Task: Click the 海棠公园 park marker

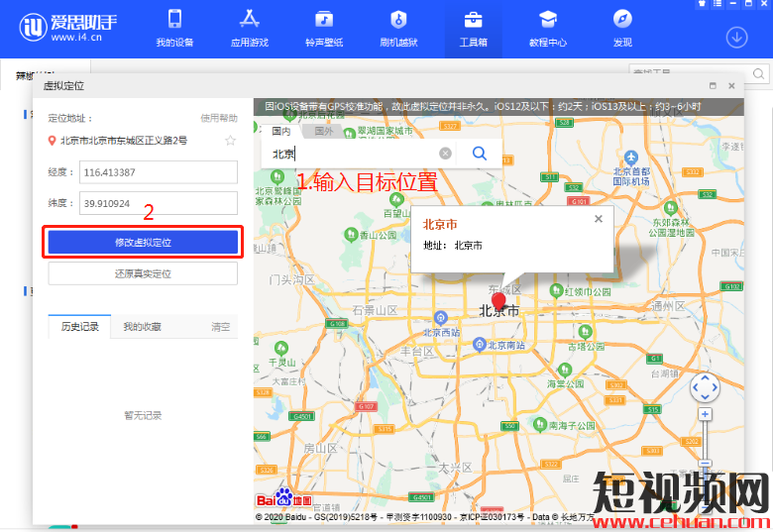Action: click(x=565, y=370)
